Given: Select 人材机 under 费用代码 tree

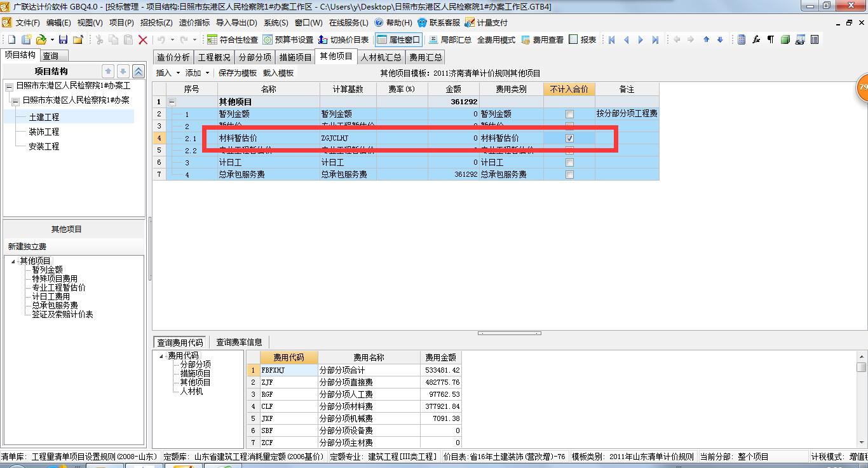Looking at the screenshot, I should pos(191,391).
